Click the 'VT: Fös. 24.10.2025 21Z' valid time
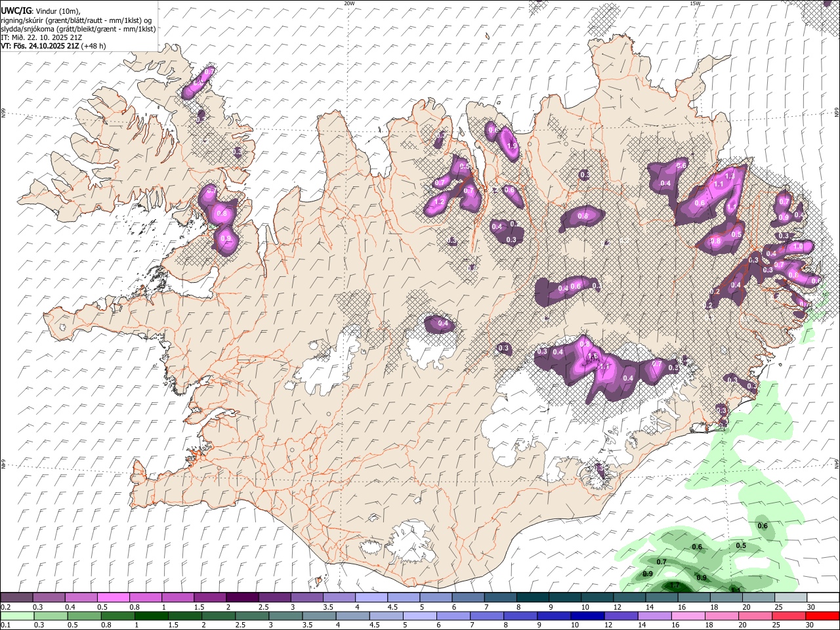This screenshot has width=840, height=630. pos(40,46)
